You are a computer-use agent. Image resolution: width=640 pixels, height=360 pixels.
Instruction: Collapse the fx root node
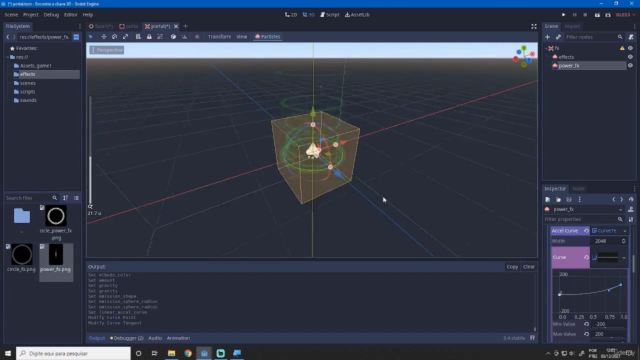pos(546,48)
